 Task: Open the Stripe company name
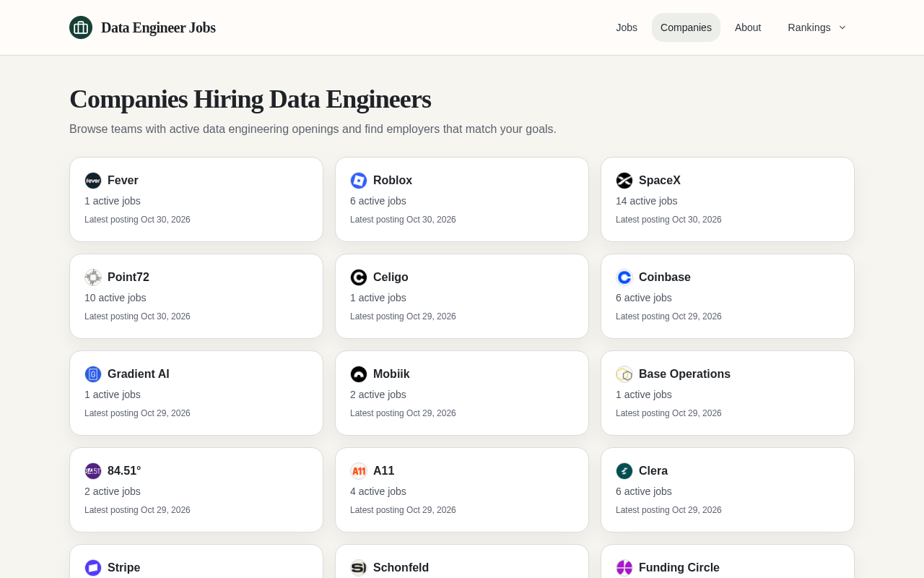[124, 568]
